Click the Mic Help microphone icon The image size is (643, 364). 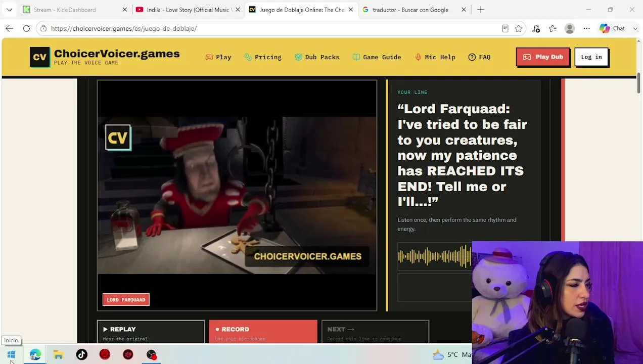tap(418, 57)
